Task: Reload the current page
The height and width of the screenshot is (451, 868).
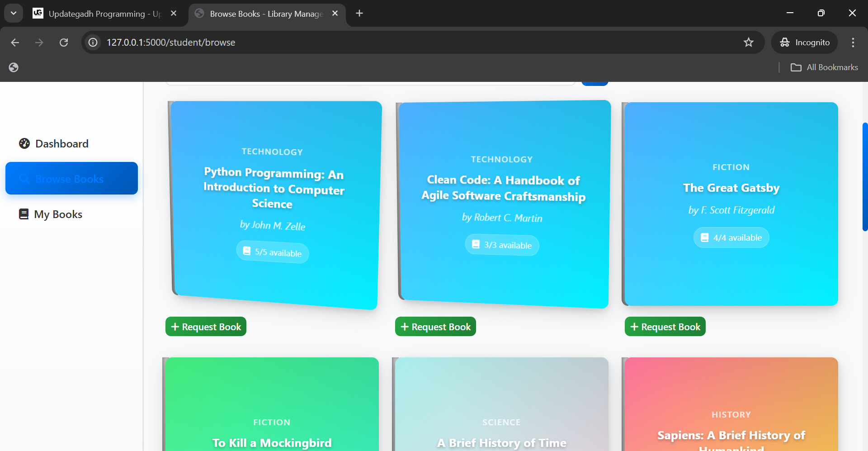Action: (64, 43)
